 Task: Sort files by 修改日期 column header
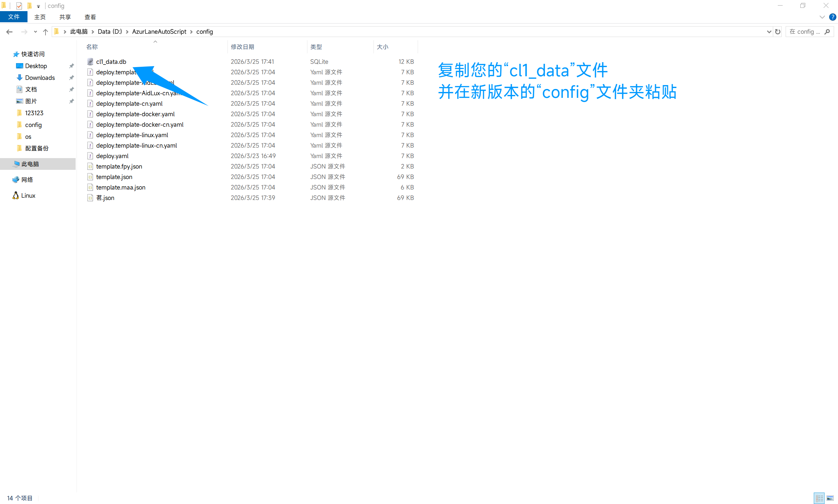(x=243, y=47)
